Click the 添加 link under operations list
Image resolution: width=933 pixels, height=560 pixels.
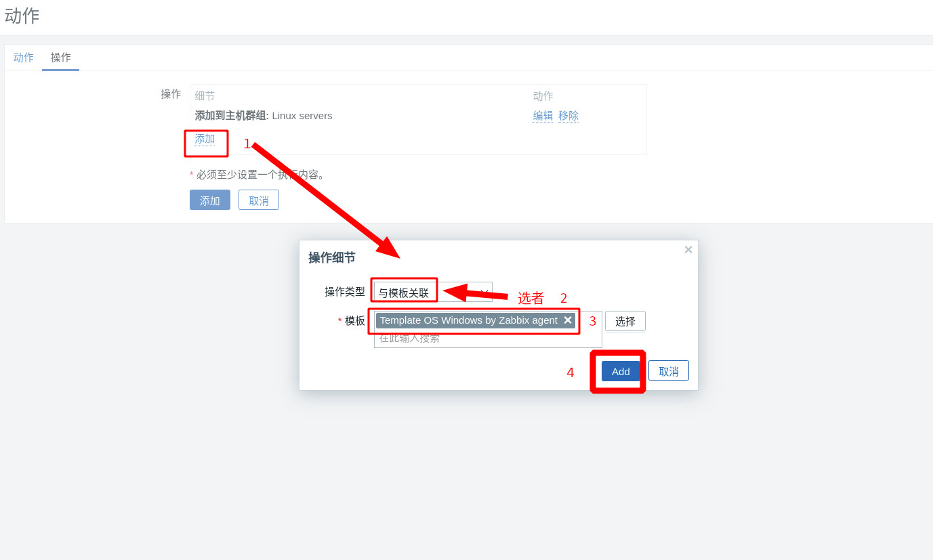click(x=205, y=139)
